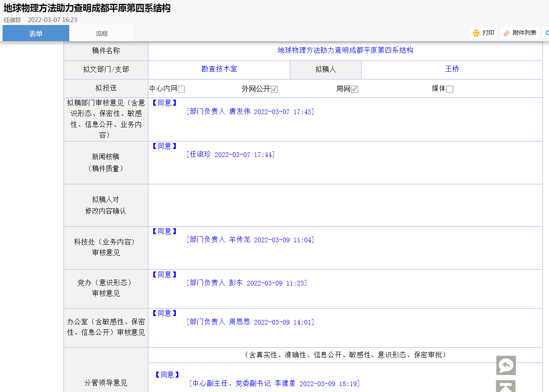The width and height of the screenshot is (549, 392).
Task: Click the paperclip icon beside 附件列表
Action: 507,33
